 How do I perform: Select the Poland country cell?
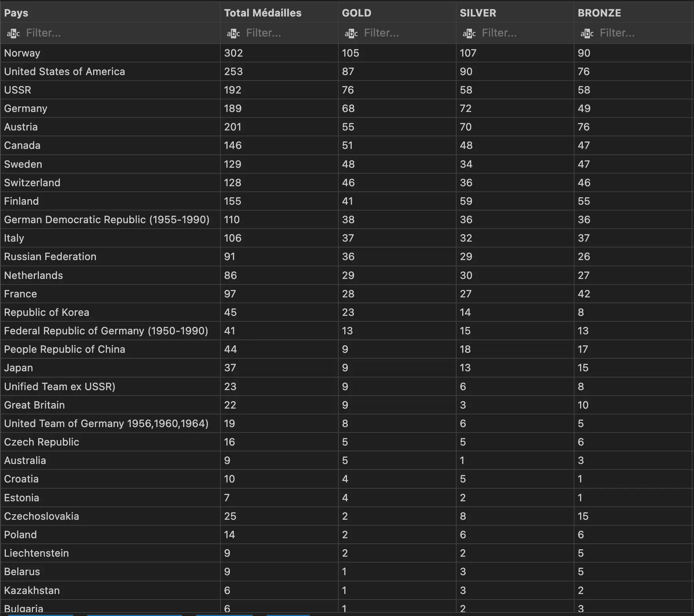tap(110, 535)
